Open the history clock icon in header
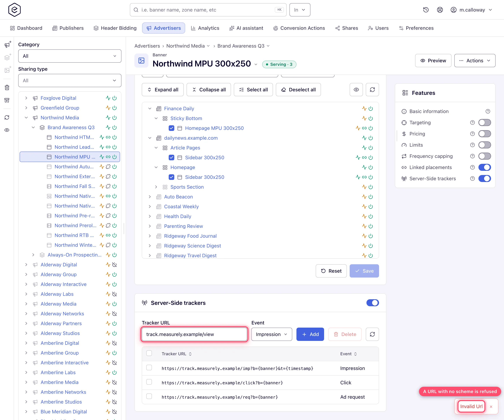The image size is (504, 420). coord(426,10)
